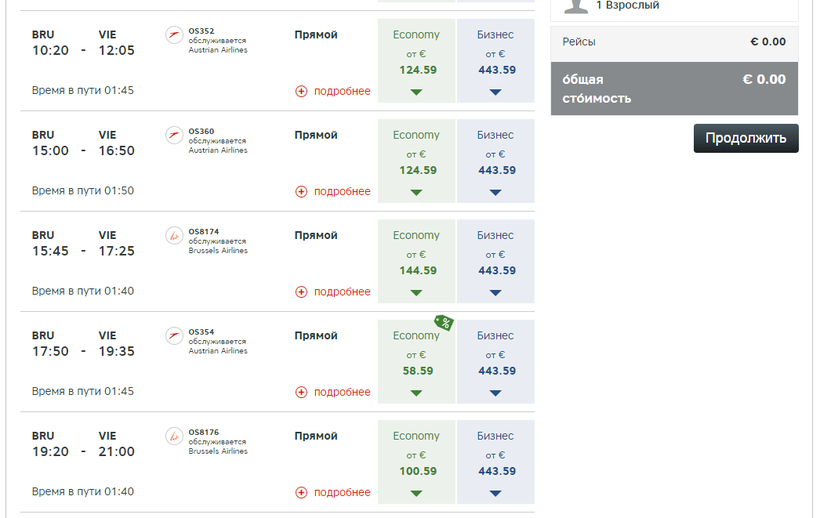820x518 pixels.
Task: Choose Бизнес fare 443.59 for flight OS352
Action: [x=496, y=70]
